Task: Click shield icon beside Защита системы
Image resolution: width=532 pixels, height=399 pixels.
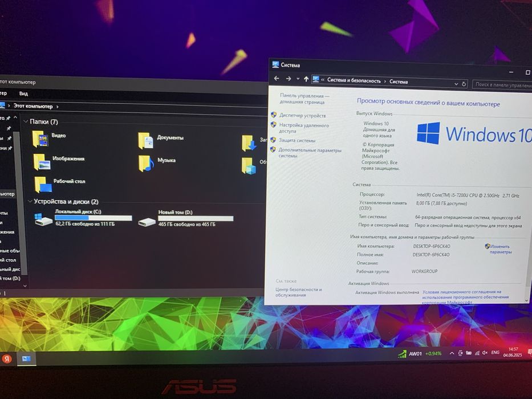Action: pyautogui.click(x=273, y=140)
